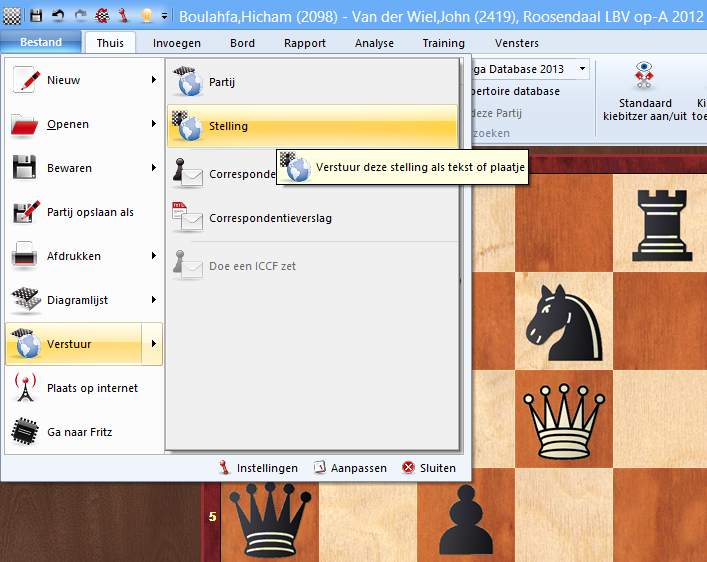Click the white queen on the board

[x=564, y=420]
